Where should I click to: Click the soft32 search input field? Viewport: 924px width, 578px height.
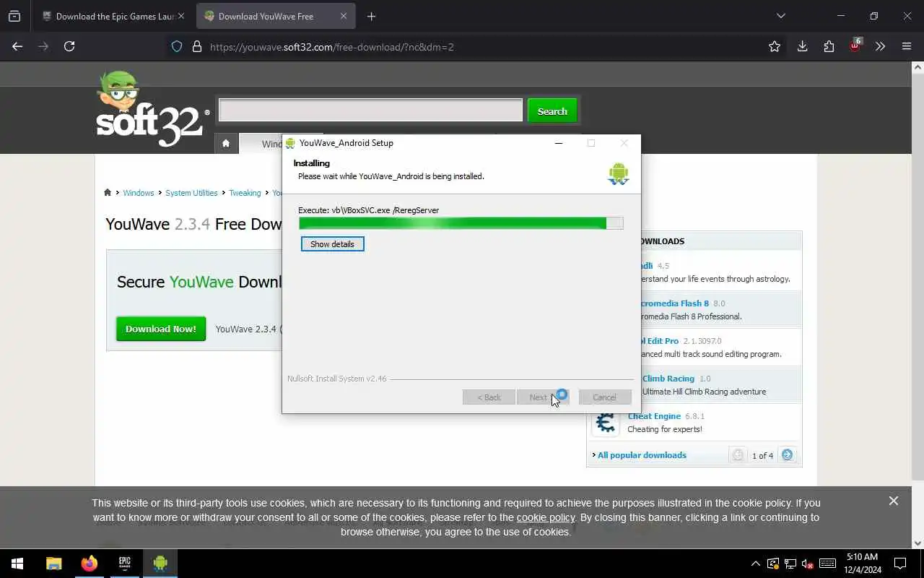click(370, 111)
